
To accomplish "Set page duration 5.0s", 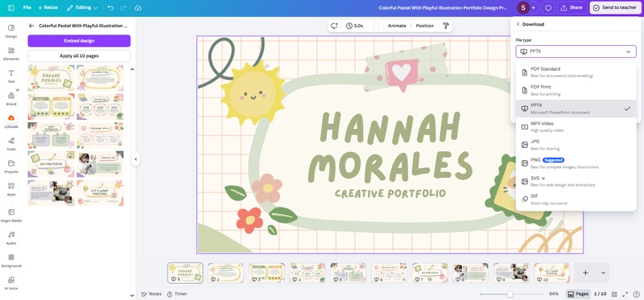I will click(354, 26).
